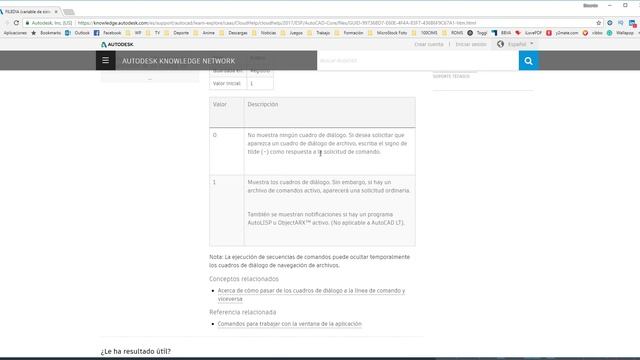Image resolution: width=640 pixels, height=360 pixels.
Task: Open the Facebook bookmark
Action: click(108, 33)
